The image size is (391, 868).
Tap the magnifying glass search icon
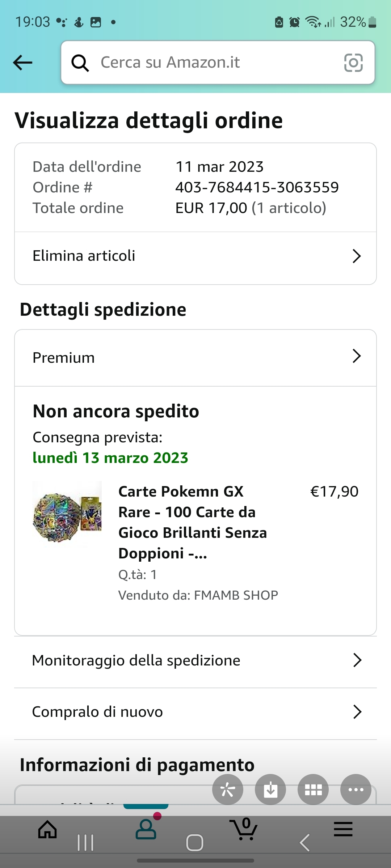80,63
